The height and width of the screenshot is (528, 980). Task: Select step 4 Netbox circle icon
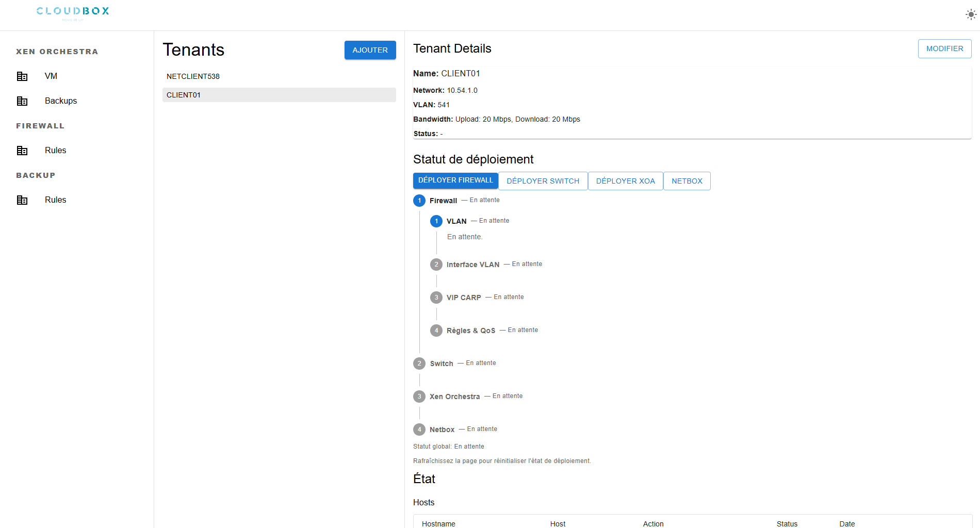pyautogui.click(x=419, y=430)
